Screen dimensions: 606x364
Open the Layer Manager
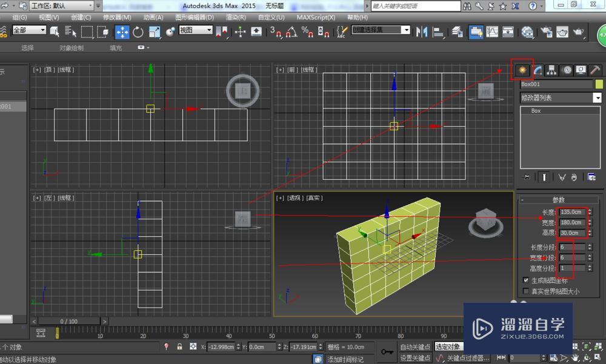pyautogui.click(x=457, y=31)
